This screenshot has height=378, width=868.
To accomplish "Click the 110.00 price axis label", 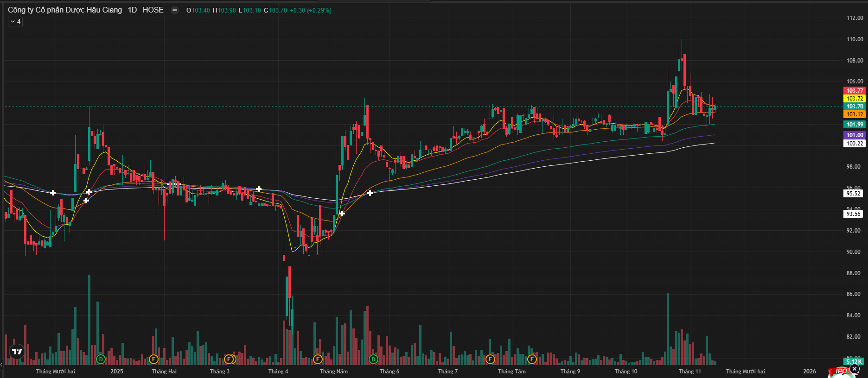I will point(855,39).
